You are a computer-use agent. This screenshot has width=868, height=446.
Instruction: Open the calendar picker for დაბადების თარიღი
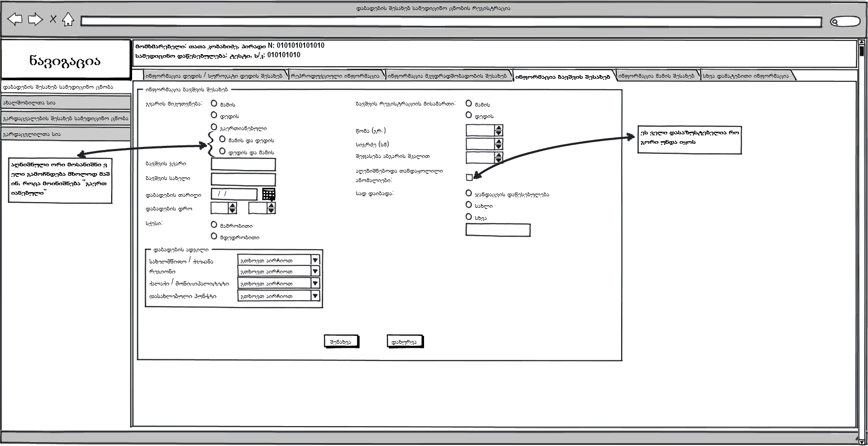[x=268, y=194]
